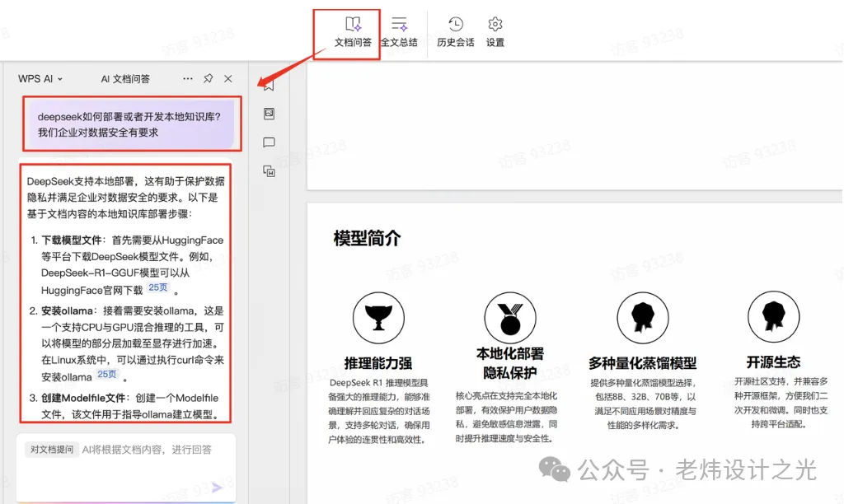The height and width of the screenshot is (504, 844).
Task: Click the AI 文档问答 panel title
Action: [x=125, y=78]
